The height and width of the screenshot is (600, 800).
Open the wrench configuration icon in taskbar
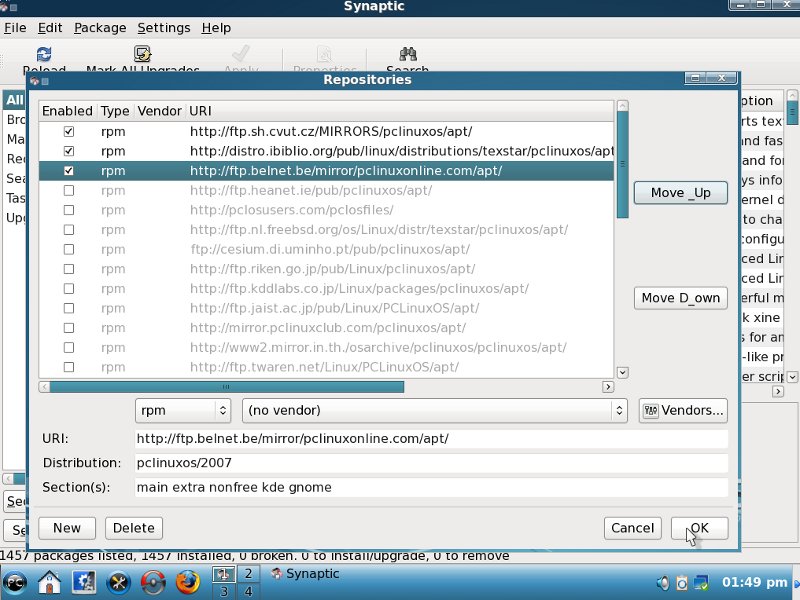119,581
